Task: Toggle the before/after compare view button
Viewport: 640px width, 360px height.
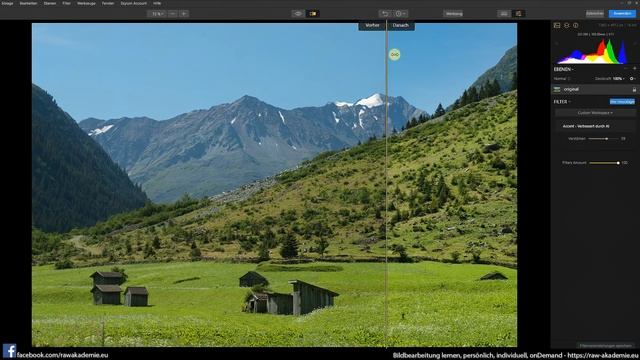Action: tap(313, 14)
